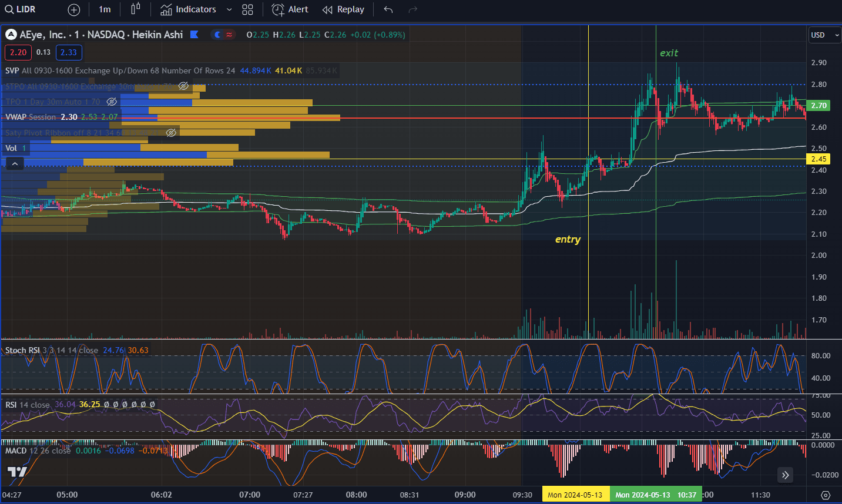Open the USD currency dropdown
The height and width of the screenshot is (504, 842).
(824, 35)
